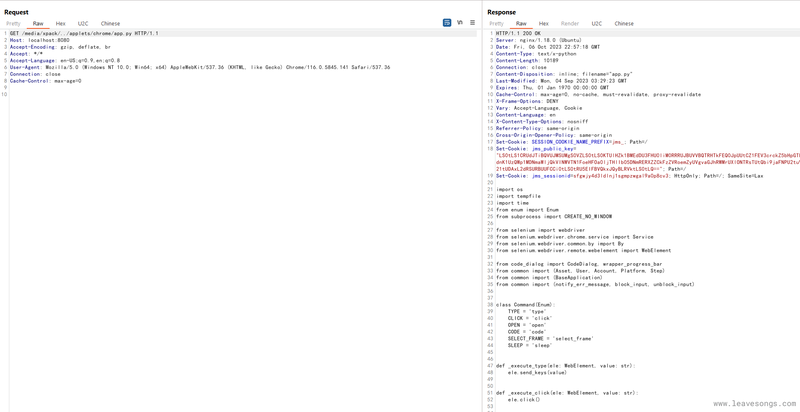Toggle non-printable characters (\n) display

(x=460, y=22)
